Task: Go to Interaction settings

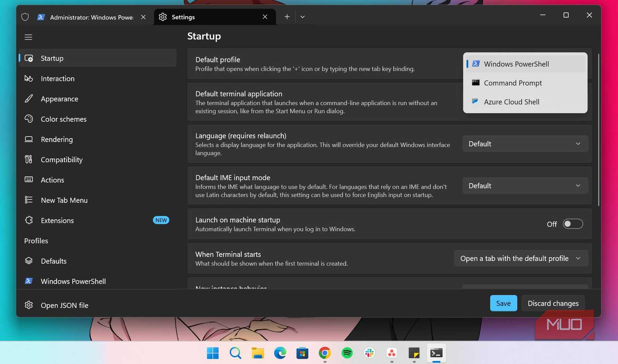Action: click(x=97, y=78)
